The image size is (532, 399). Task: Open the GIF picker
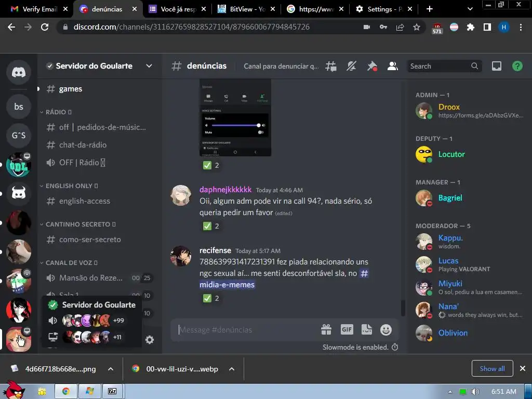[x=347, y=329]
